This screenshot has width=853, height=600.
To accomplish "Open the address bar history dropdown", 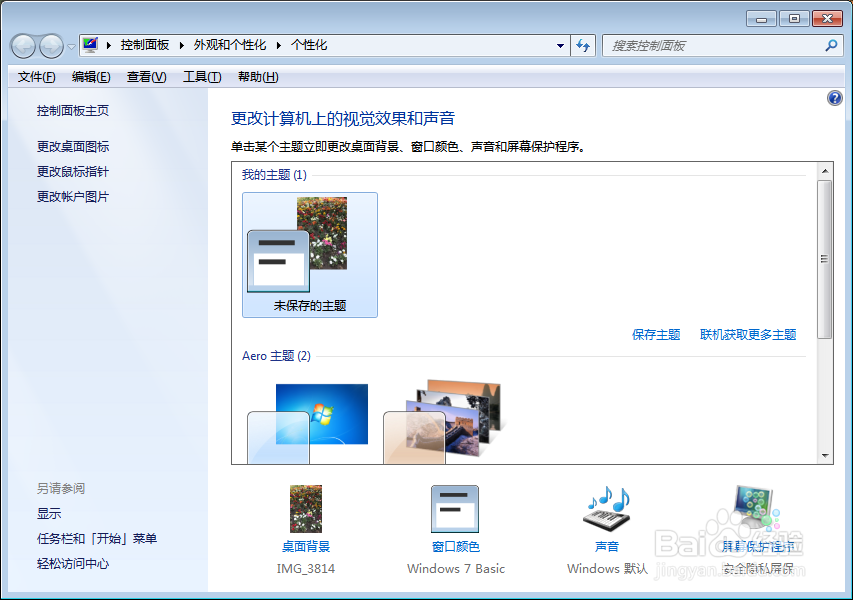I will 561,45.
